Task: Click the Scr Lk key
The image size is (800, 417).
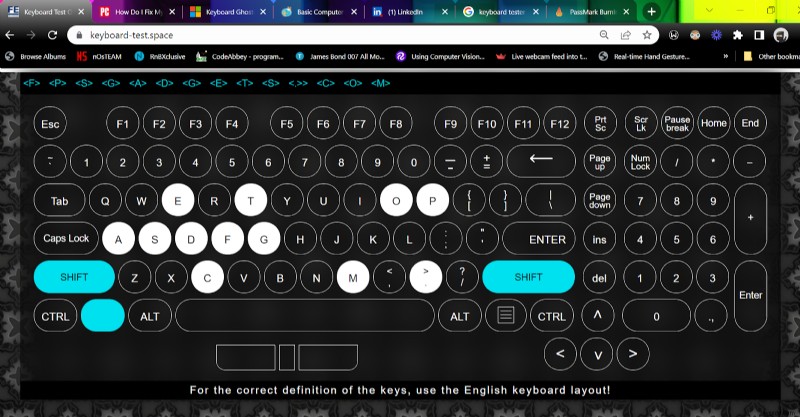Action: click(x=641, y=123)
